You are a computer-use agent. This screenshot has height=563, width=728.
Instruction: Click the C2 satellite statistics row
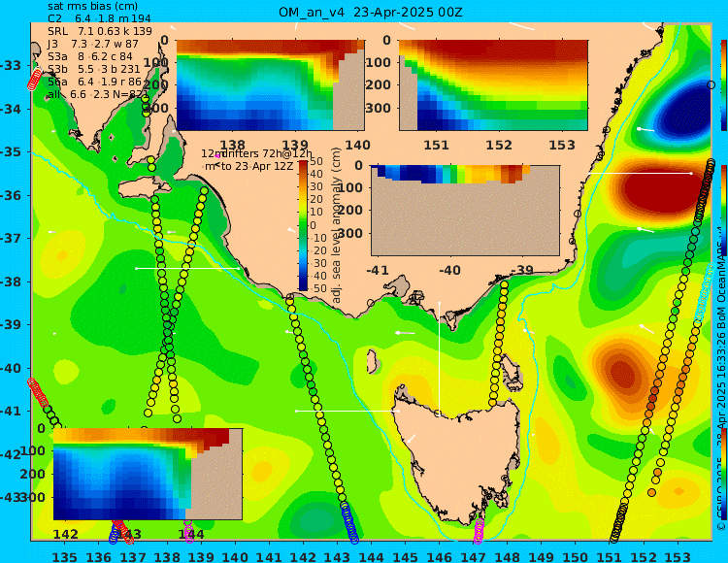(x=99, y=18)
